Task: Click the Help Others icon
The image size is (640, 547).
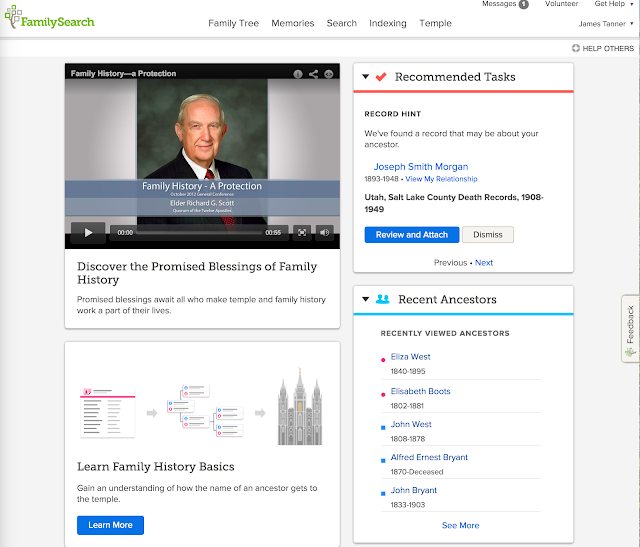Action: 576,48
